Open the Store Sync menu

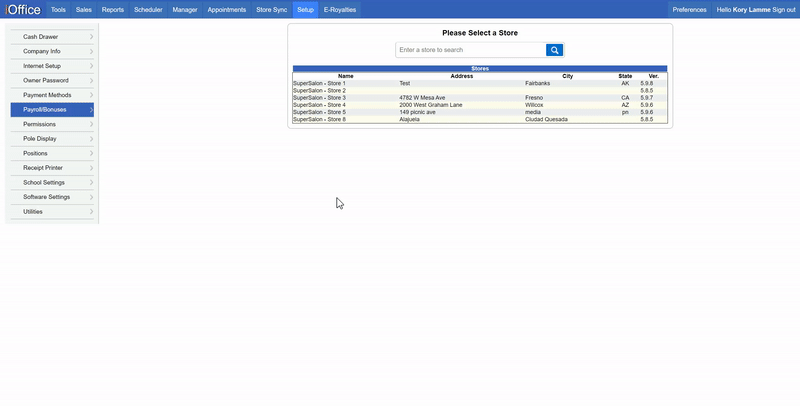pyautogui.click(x=271, y=10)
